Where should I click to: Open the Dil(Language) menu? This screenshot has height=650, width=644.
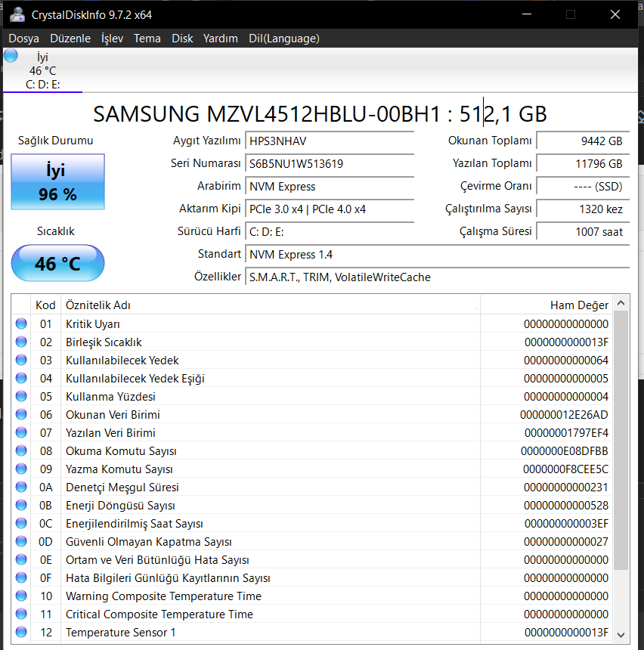click(x=284, y=39)
